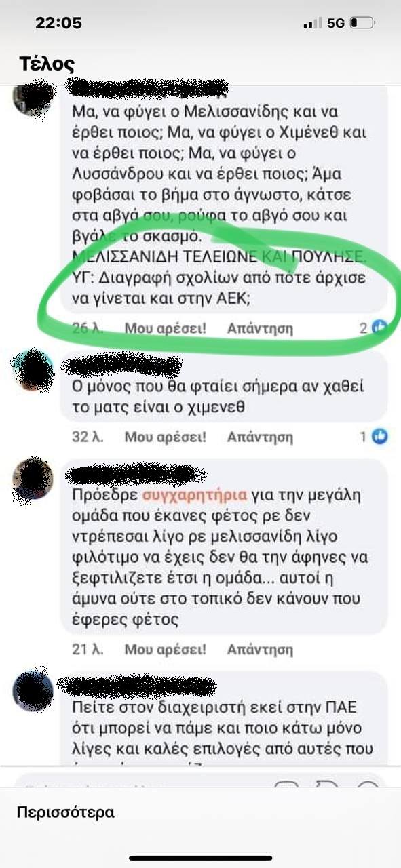This screenshot has width=401, height=868.
Task: Reply to the 26 λ. comment via Απάντηση
Action: pos(260,329)
